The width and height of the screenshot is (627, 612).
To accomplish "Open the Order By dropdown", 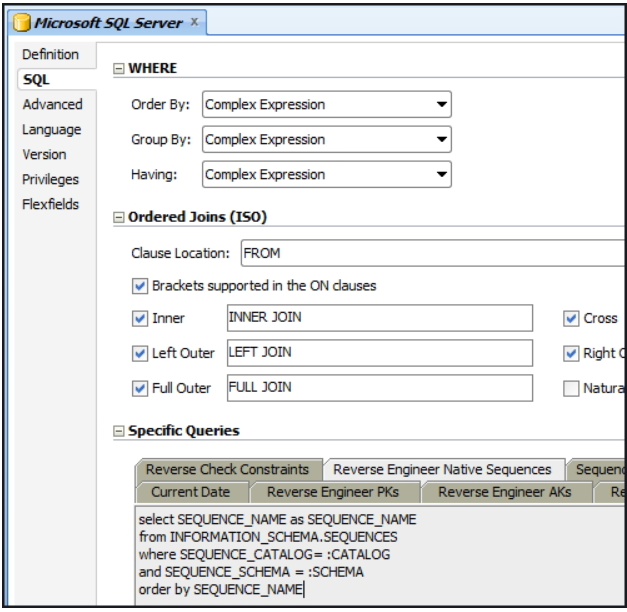I will [x=327, y=104].
